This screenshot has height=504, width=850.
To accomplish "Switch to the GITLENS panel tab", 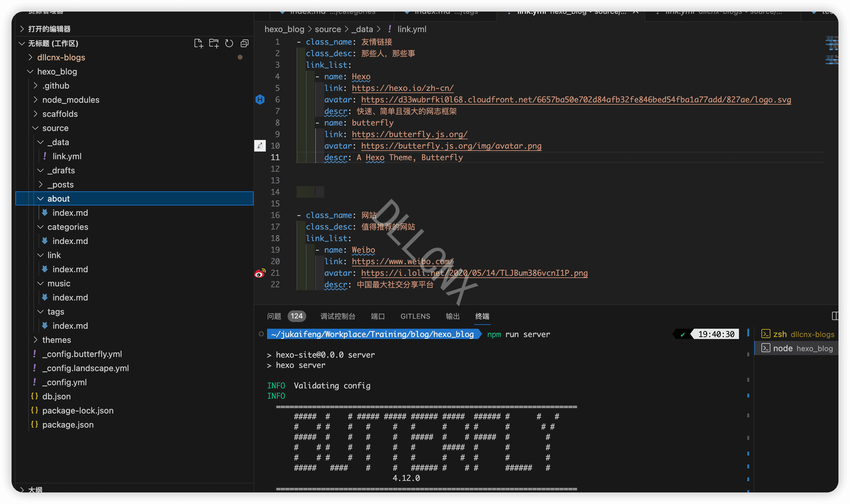I will point(415,316).
